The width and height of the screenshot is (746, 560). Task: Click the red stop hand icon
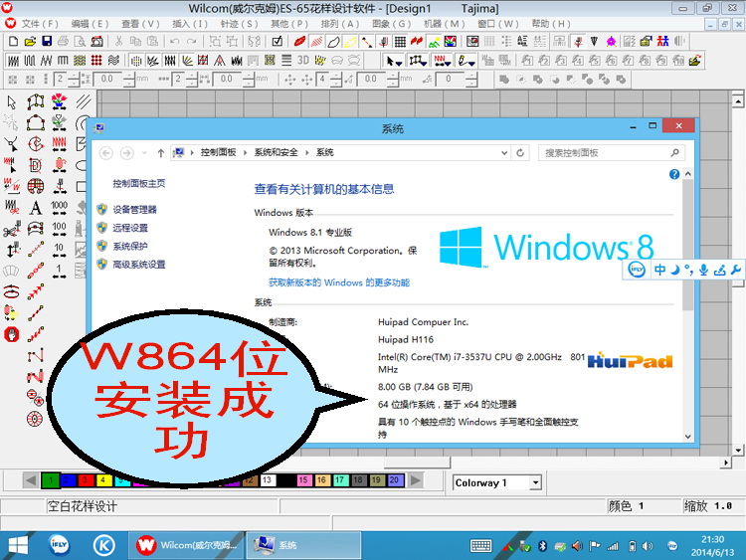(11, 334)
